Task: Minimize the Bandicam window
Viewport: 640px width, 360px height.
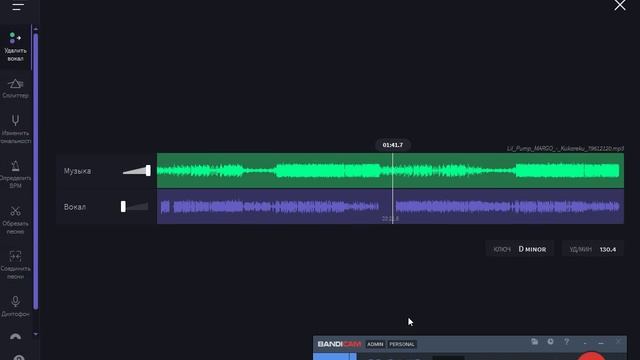Action: pos(601,343)
